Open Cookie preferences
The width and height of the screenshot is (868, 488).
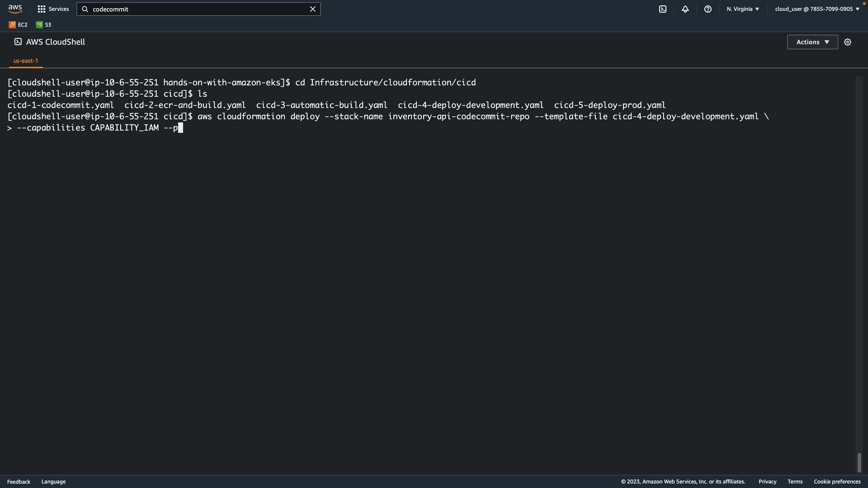click(837, 482)
